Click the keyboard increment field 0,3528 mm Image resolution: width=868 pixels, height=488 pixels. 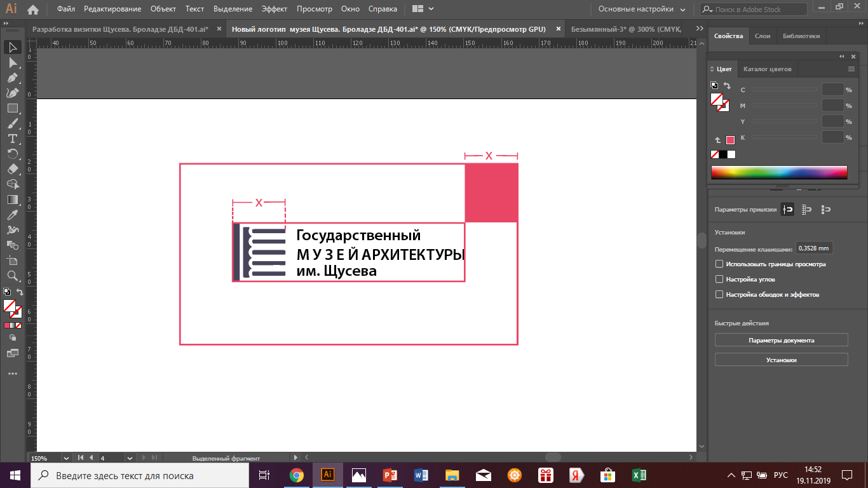click(x=815, y=248)
